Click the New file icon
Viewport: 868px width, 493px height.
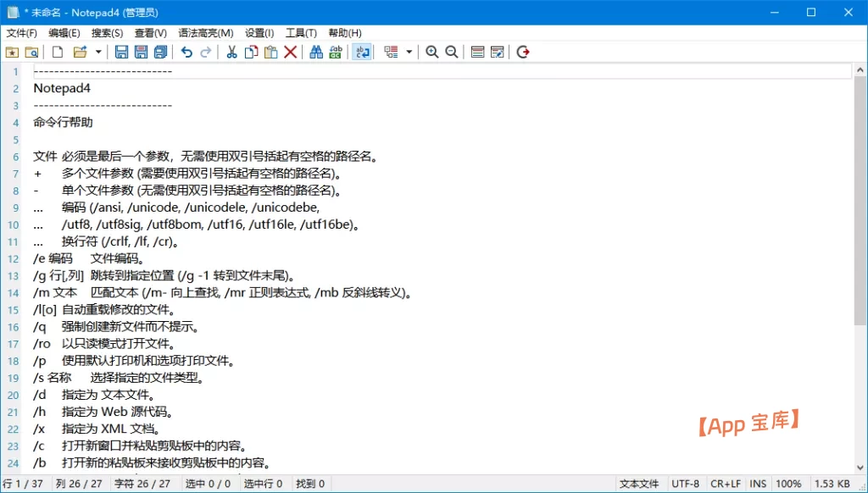pos(58,53)
